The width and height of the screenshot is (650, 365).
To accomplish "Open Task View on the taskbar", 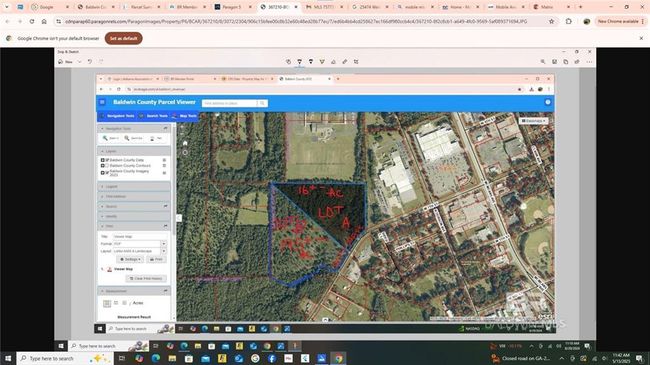I will 122,358.
